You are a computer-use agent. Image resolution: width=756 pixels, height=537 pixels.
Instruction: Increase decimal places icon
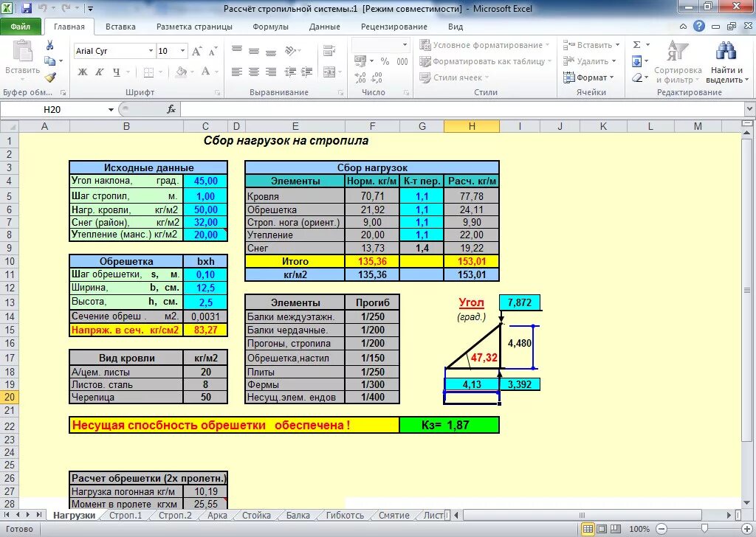[x=360, y=77]
